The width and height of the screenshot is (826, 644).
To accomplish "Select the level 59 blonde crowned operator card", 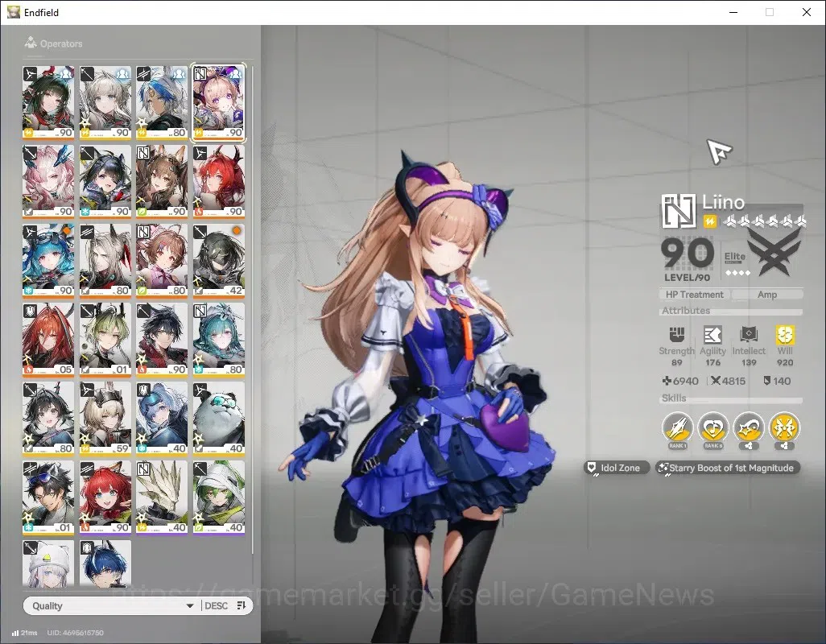I will tap(105, 419).
